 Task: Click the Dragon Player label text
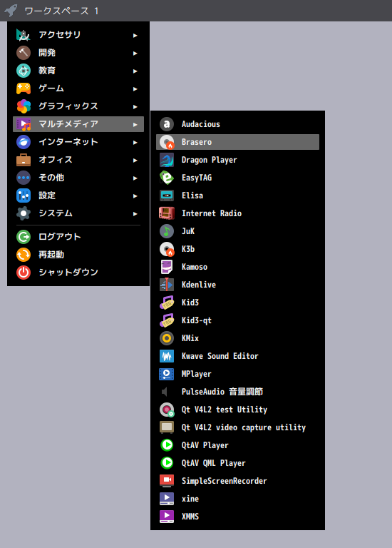(x=209, y=160)
